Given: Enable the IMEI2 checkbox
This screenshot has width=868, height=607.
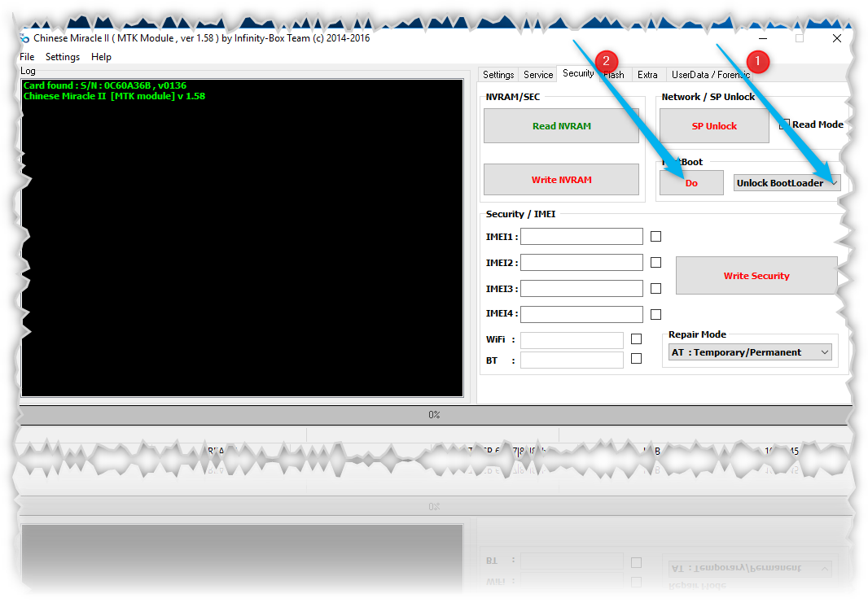Looking at the screenshot, I should point(656,262).
